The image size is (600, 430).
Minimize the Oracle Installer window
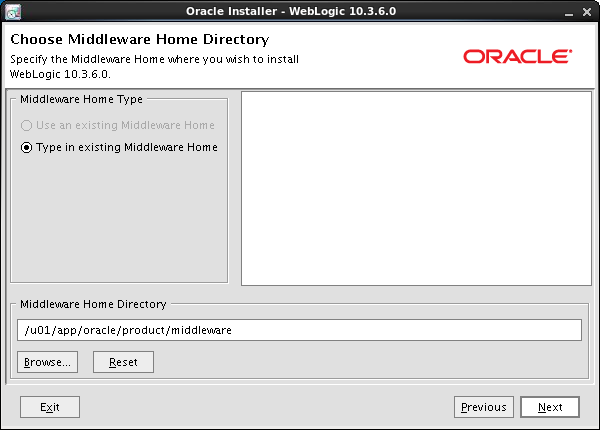click(x=569, y=13)
